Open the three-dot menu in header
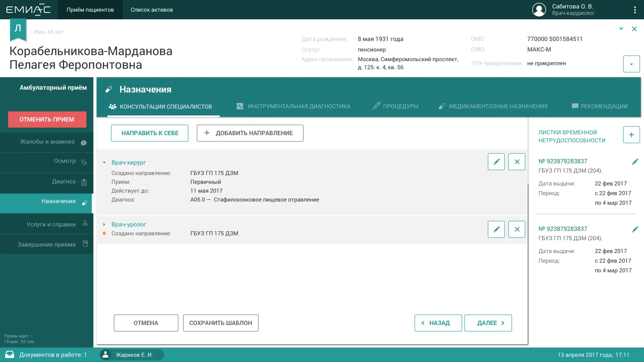Image resolution: width=644 pixels, height=362 pixels. pyautogui.click(x=635, y=10)
